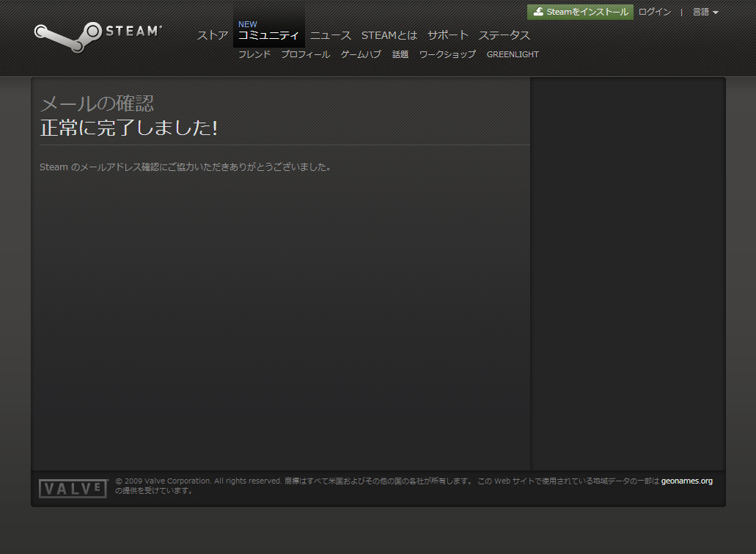Open the ステータス menu item
The height and width of the screenshot is (554, 756).
pos(504,35)
